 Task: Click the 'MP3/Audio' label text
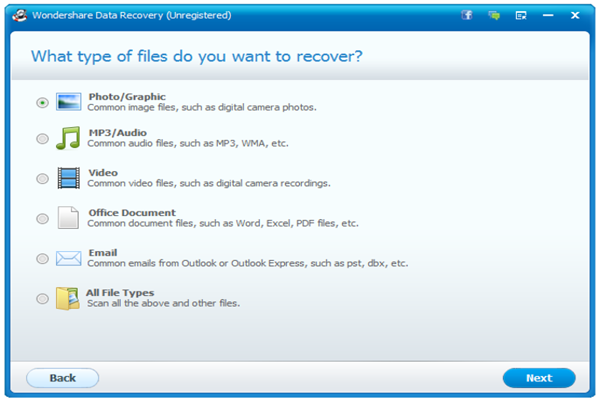117,133
